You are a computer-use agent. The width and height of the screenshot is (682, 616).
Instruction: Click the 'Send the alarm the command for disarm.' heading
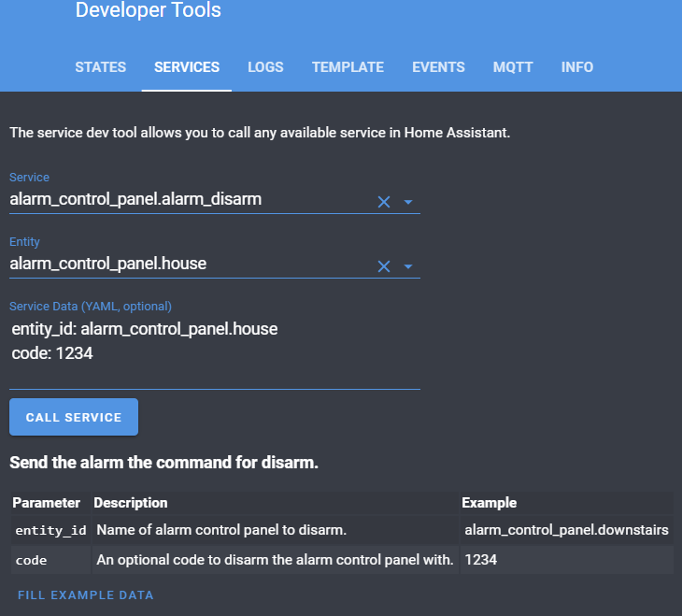point(164,463)
